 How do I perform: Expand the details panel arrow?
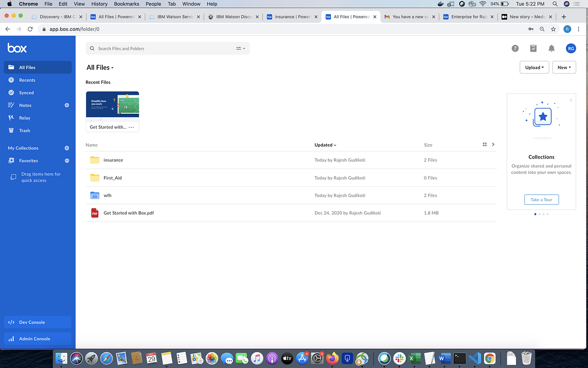click(493, 144)
